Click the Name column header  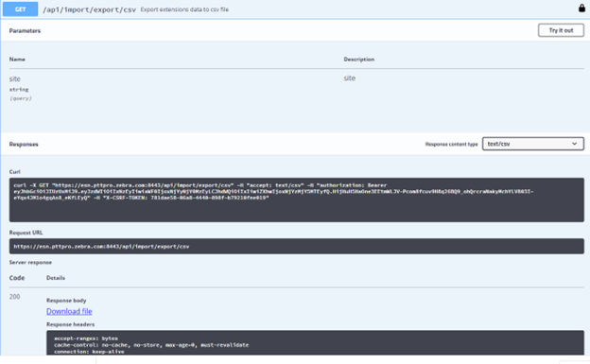pos(17,60)
